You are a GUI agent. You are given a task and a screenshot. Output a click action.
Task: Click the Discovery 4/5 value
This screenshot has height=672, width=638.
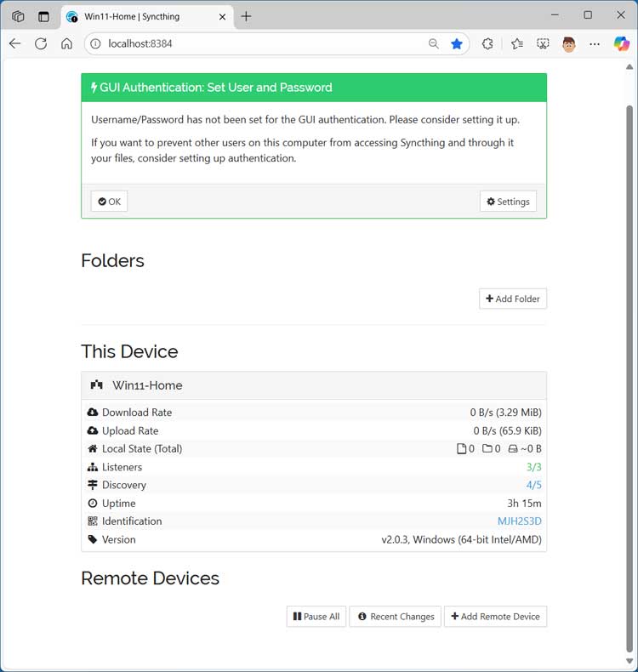534,485
